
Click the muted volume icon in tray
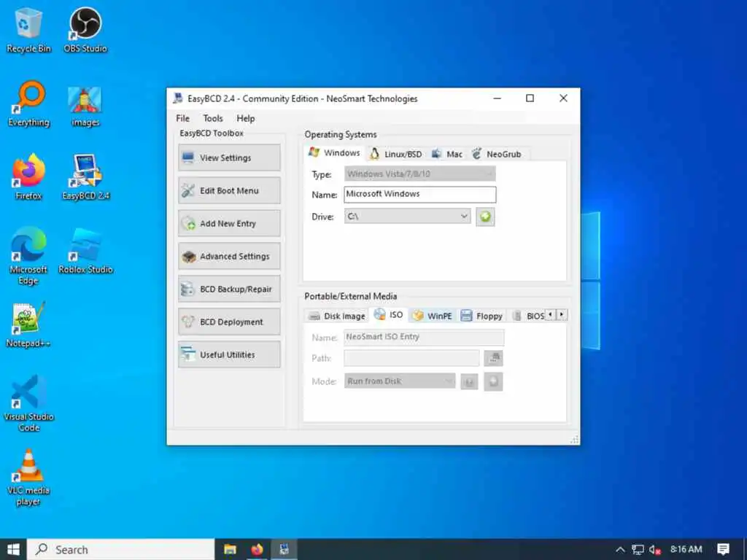pyautogui.click(x=655, y=550)
